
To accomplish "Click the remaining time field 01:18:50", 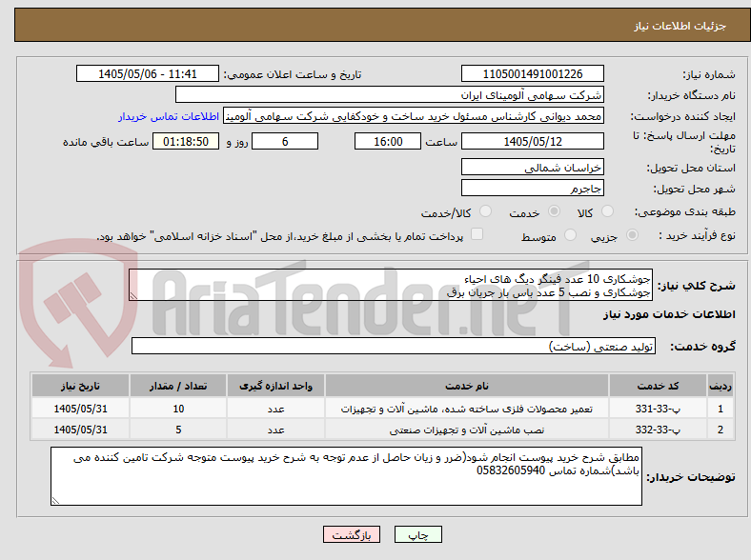I will pyautogui.click(x=186, y=141).
